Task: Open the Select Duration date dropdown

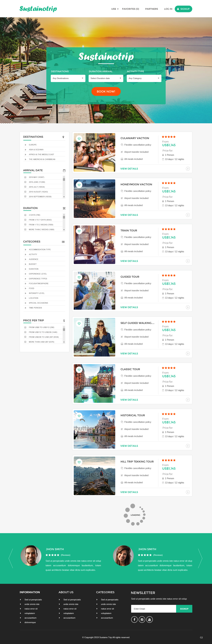Action: click(x=106, y=78)
